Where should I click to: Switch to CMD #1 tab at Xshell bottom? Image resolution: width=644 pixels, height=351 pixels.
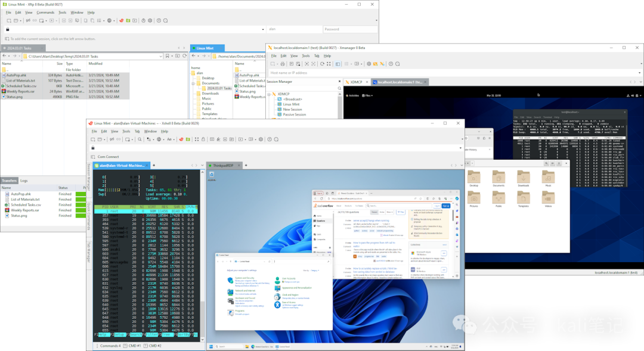pos(132,346)
